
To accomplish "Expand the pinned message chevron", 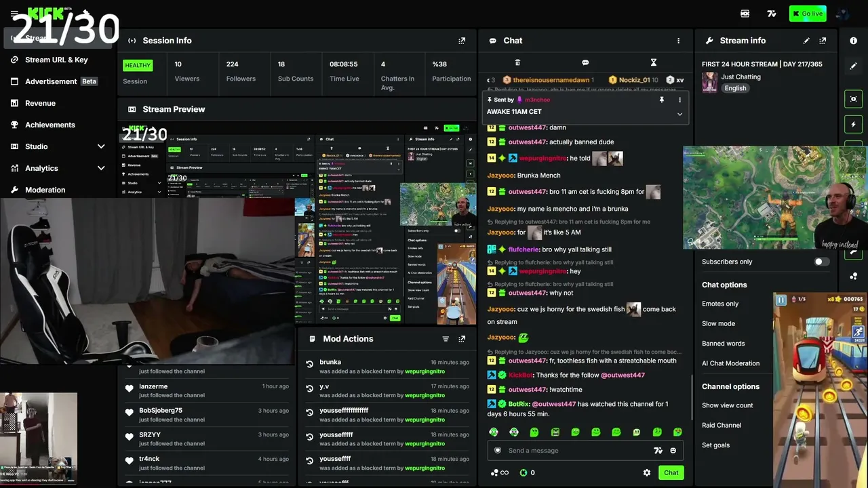I will tap(679, 114).
